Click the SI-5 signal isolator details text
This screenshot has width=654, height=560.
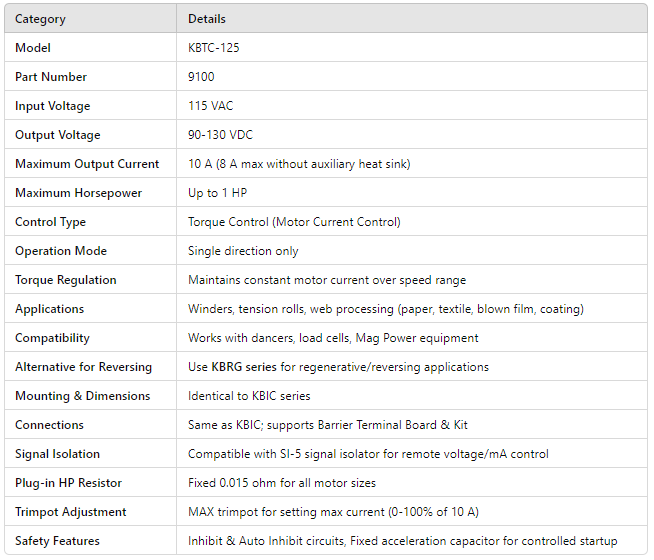(x=368, y=454)
